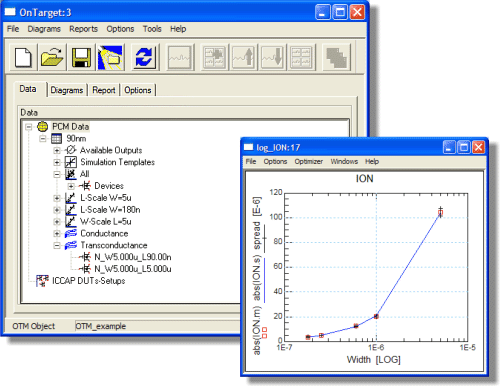Click the L-Scale W=5u graph icon
501x387 pixels.
pos(71,198)
